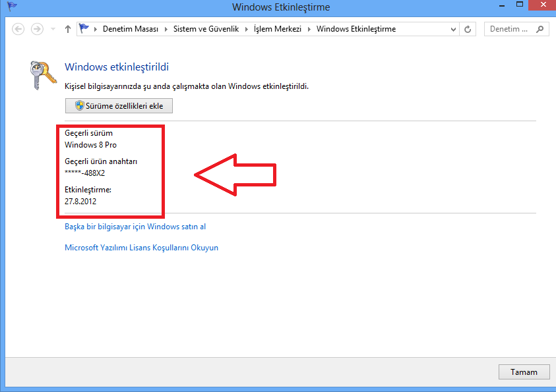
Task: Open the İşlem Merkezi breadcrumb
Action: pyautogui.click(x=278, y=29)
